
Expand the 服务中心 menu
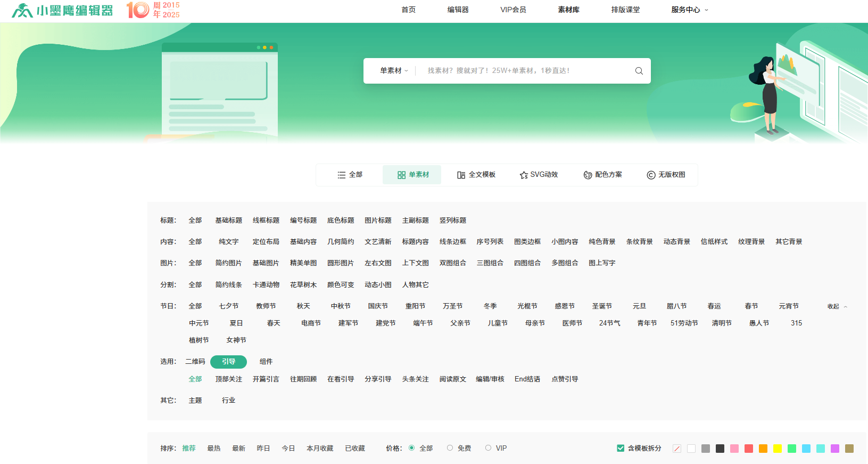click(689, 10)
